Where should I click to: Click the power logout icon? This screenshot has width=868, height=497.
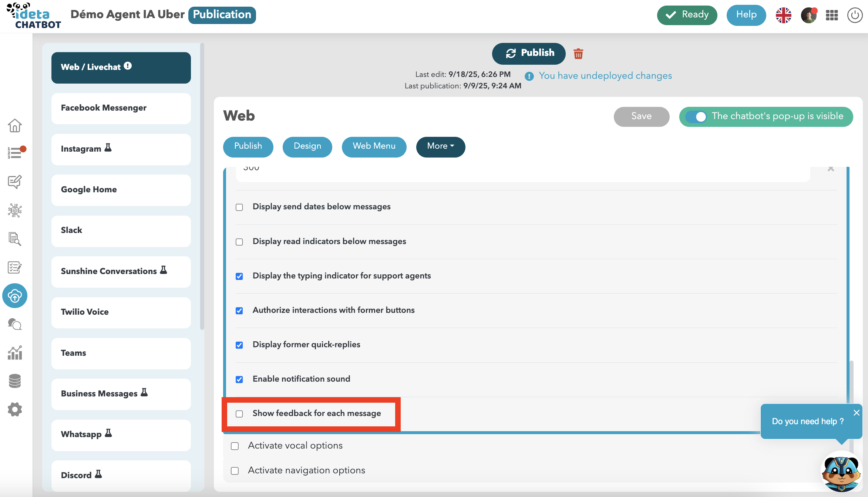tap(855, 15)
